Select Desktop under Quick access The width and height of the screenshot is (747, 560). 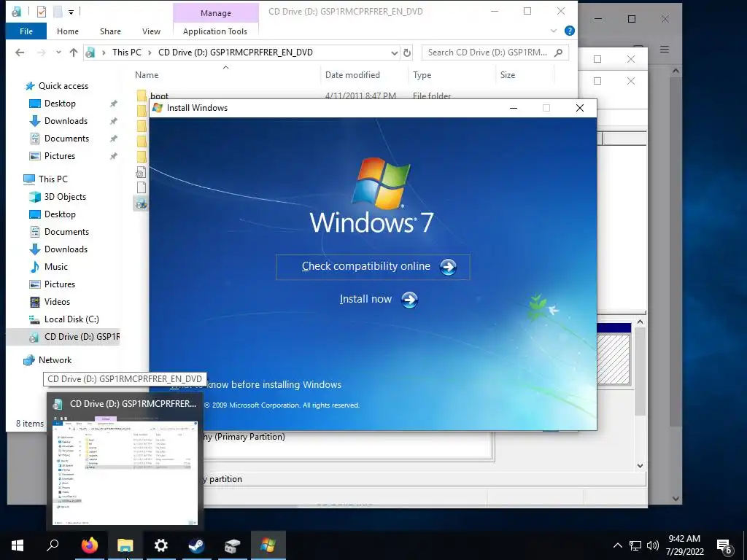tap(60, 104)
